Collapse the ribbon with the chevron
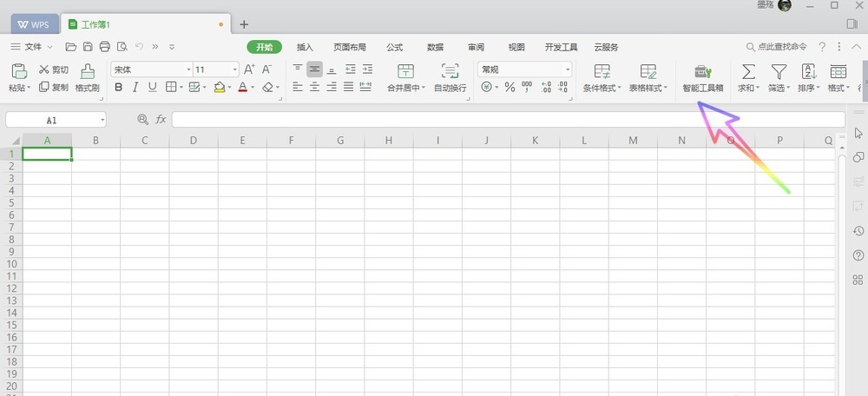This screenshot has width=868, height=396. pyautogui.click(x=857, y=47)
